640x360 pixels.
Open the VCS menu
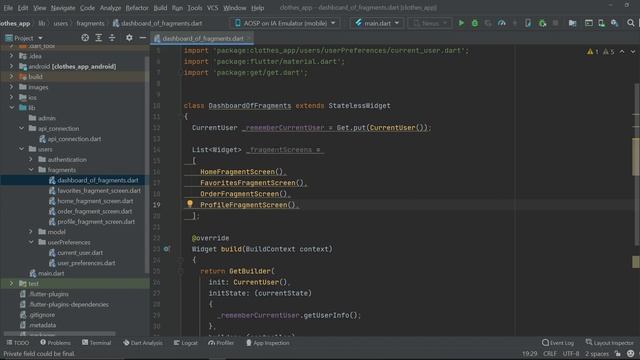pos(212,8)
